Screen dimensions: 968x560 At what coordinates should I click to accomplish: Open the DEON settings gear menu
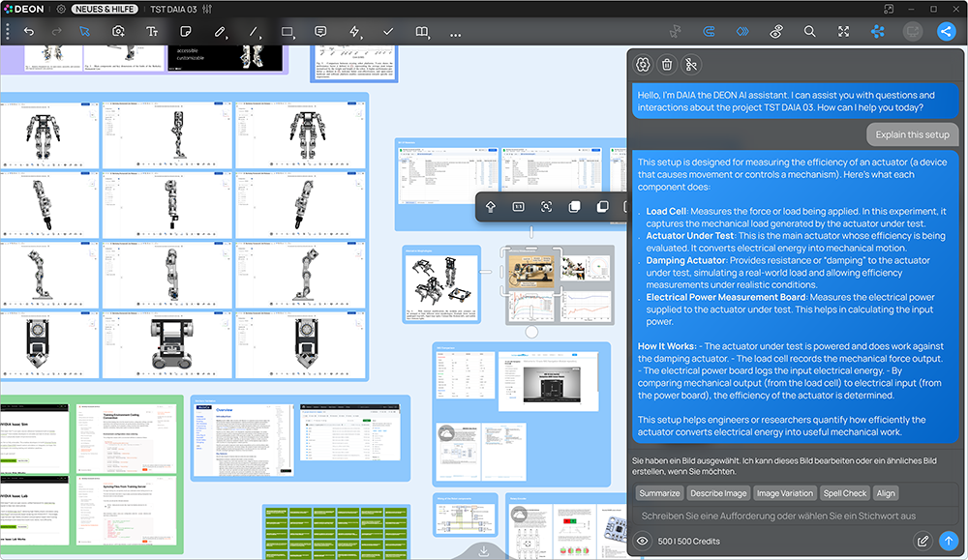pyautogui.click(x=61, y=9)
